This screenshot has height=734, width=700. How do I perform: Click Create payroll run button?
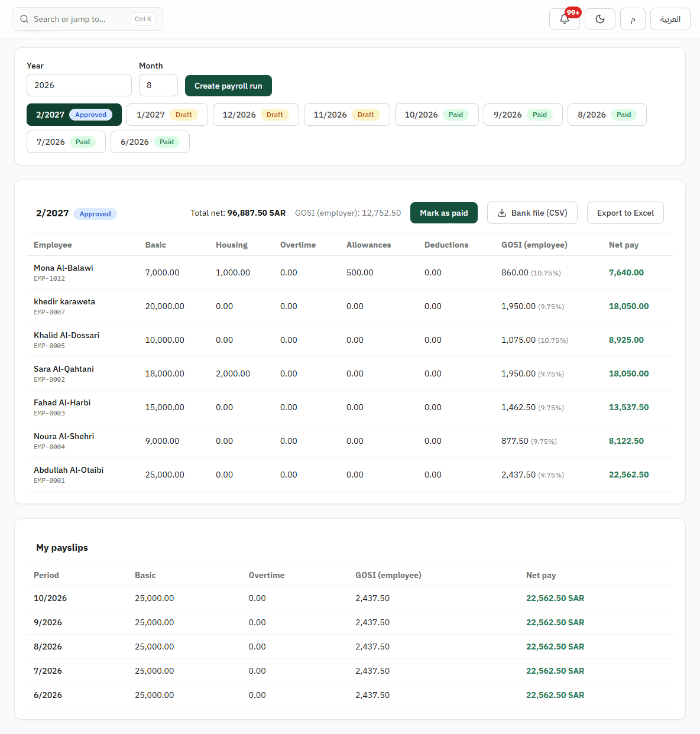pos(228,86)
